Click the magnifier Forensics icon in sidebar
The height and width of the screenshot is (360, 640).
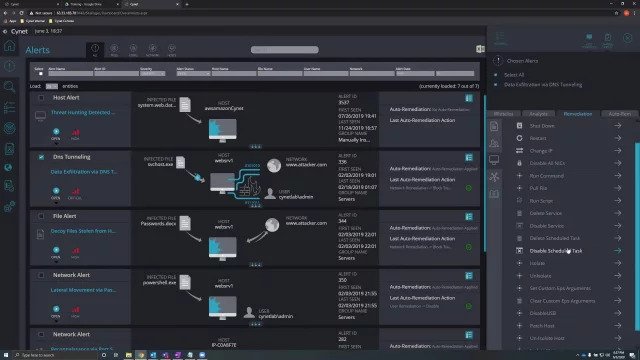pyautogui.click(x=9, y=87)
